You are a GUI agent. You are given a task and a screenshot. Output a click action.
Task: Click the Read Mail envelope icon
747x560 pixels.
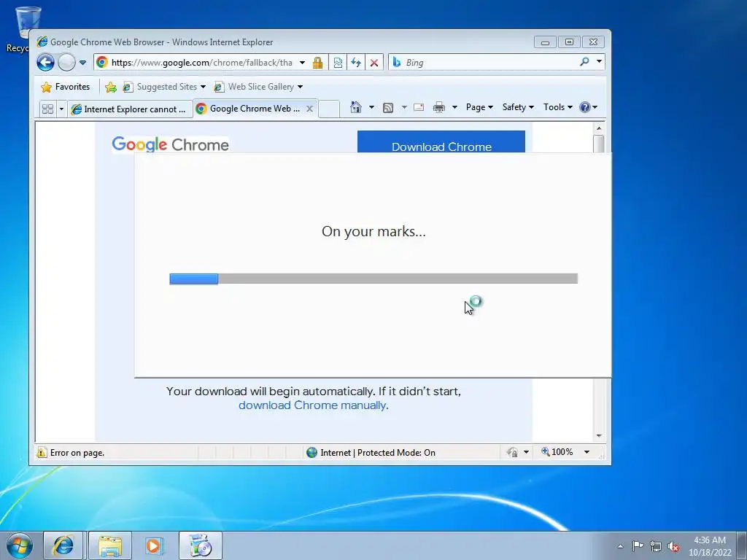[419, 107]
